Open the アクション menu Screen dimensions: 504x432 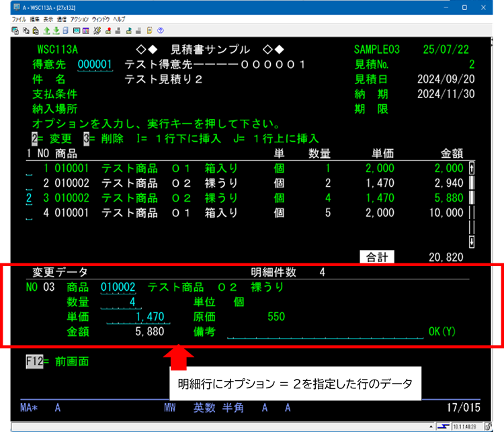click(x=79, y=19)
